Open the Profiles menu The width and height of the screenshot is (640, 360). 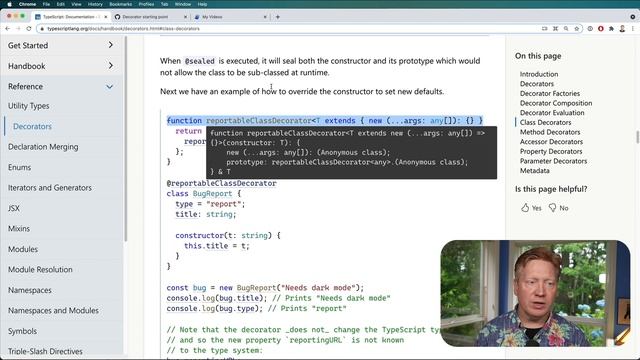point(146,4)
